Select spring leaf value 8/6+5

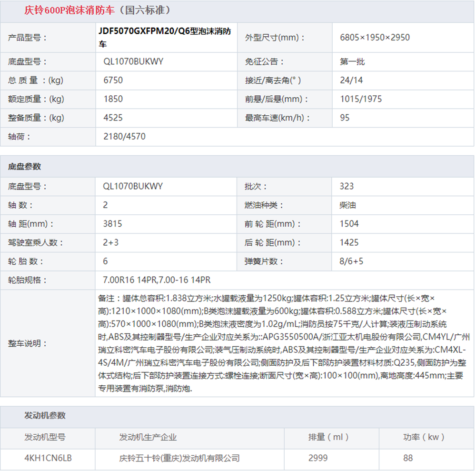352,261
